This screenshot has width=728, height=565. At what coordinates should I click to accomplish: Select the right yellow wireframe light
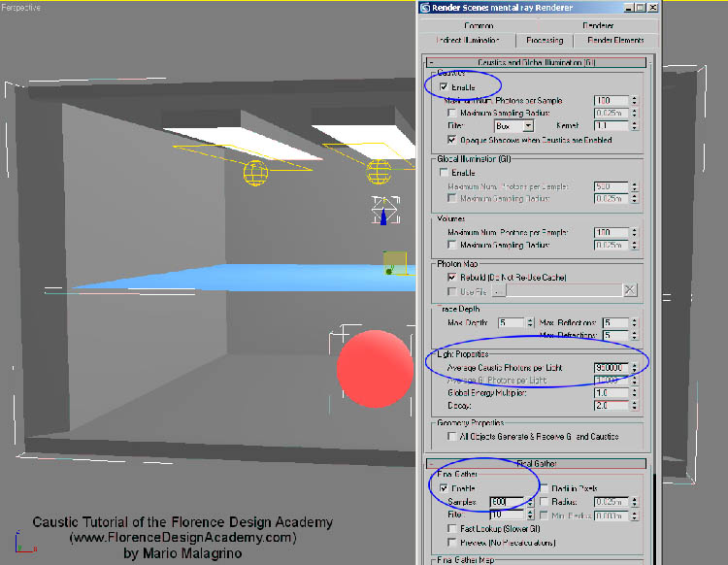pyautogui.click(x=379, y=173)
